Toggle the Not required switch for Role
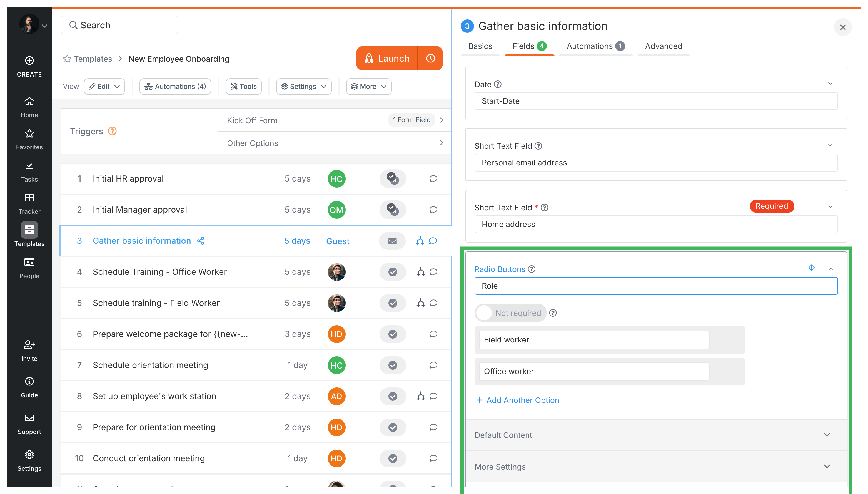The width and height of the screenshot is (868, 494). (484, 313)
